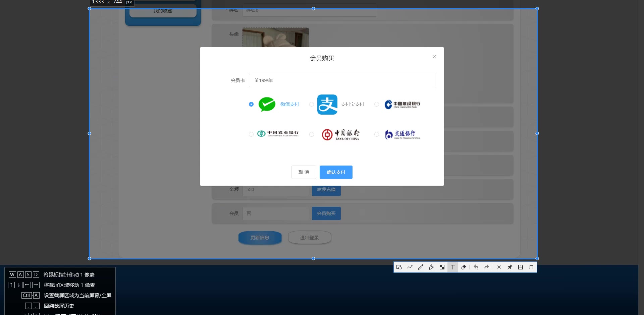Click the hint text 回溯截屏历史
Screen dimensions: 644x315
point(59,306)
